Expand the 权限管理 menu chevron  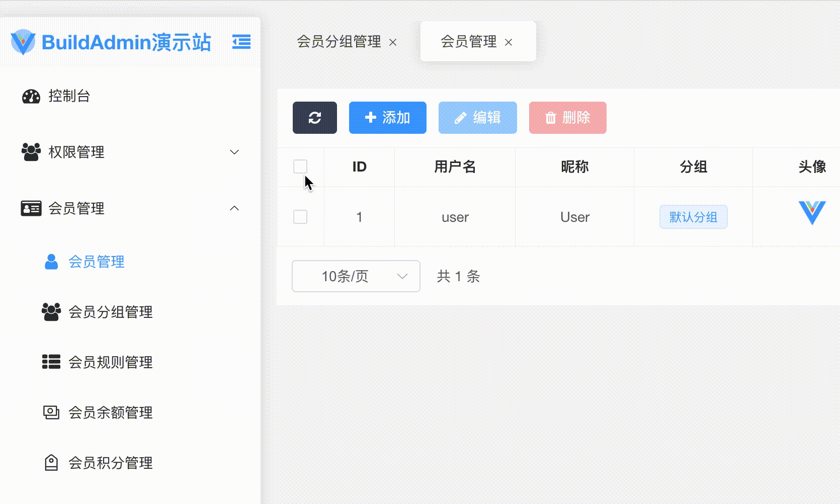[x=234, y=152]
